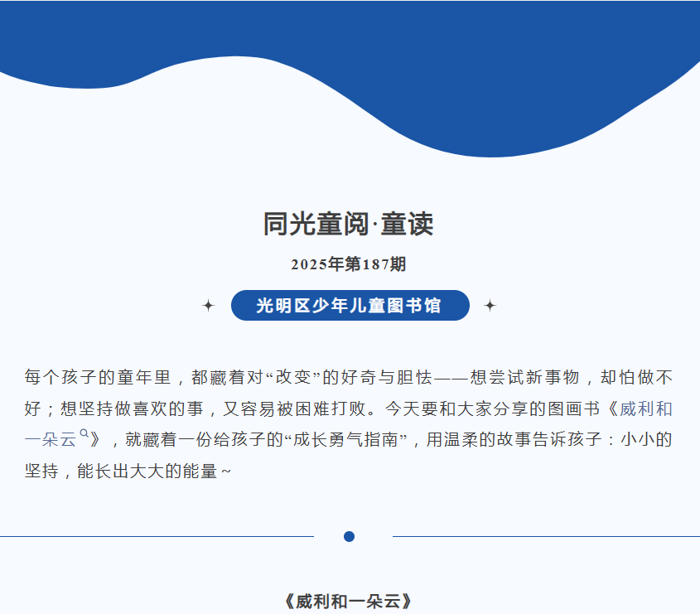Viewport: 700px width, 614px height.
Task: Click the blue dot in the divider
Action: (x=349, y=536)
